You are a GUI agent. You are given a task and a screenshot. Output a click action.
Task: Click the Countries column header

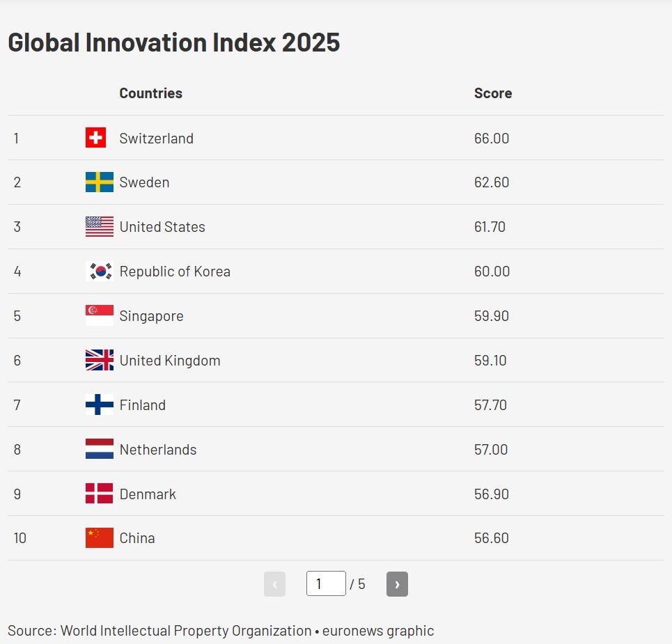150,93
